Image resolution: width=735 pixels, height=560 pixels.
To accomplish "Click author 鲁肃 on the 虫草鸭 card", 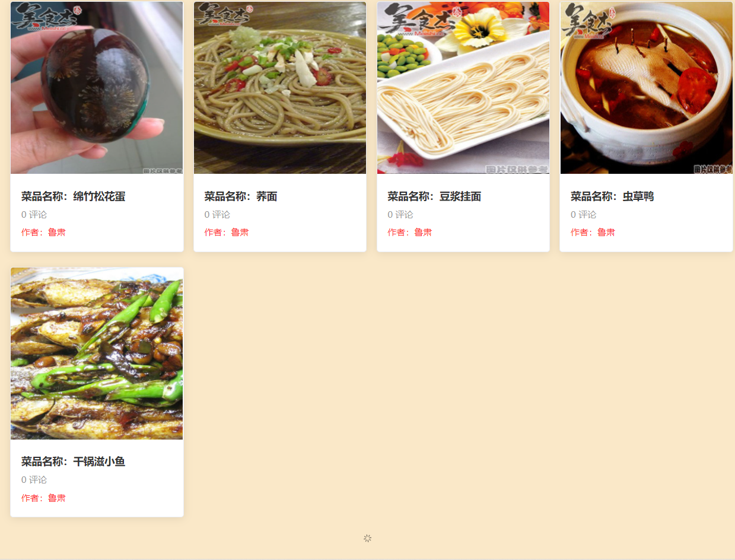I will (606, 233).
